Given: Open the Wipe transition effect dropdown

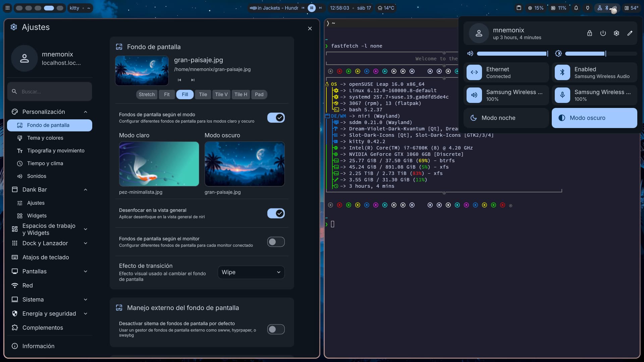Looking at the screenshot, I should point(251,272).
